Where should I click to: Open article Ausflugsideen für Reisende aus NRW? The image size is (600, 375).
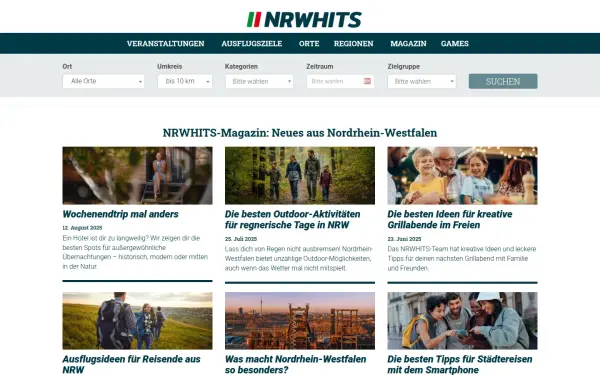tap(131, 364)
